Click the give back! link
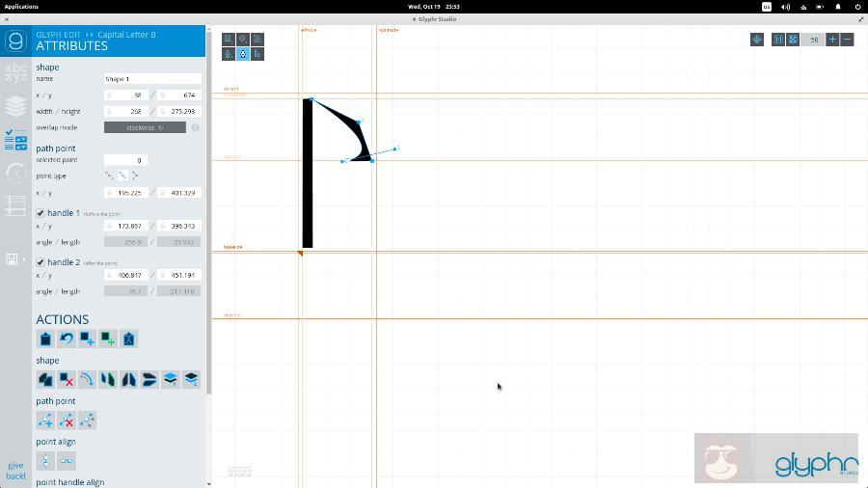This screenshot has height=488, width=868. coord(15,471)
